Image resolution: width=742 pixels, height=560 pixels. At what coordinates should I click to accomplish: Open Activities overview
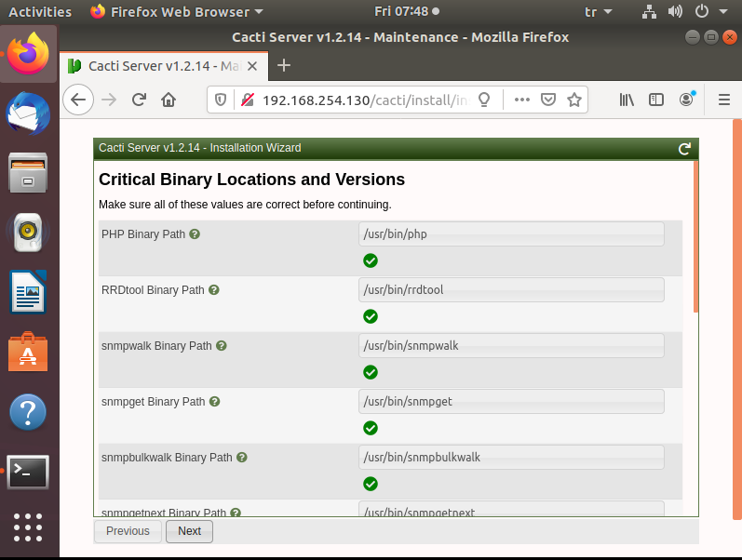tap(40, 12)
